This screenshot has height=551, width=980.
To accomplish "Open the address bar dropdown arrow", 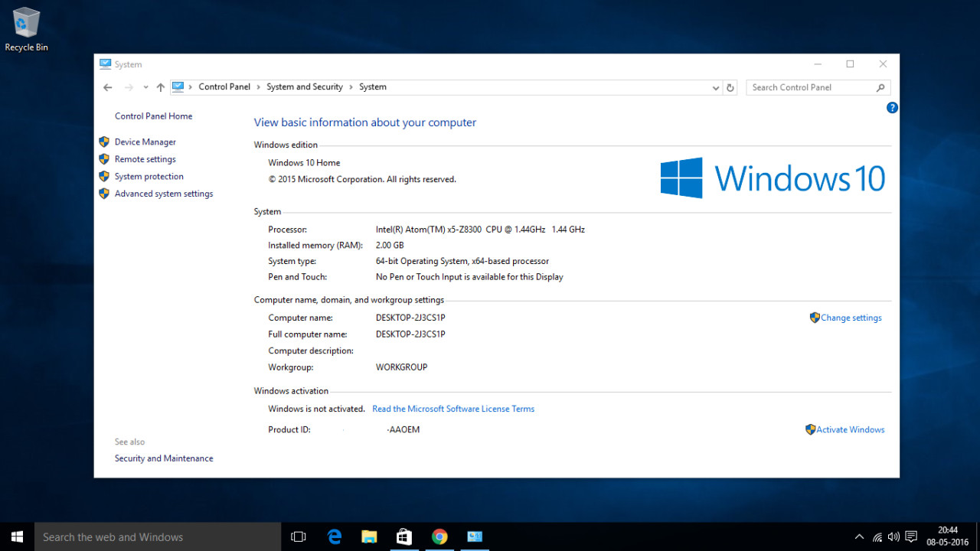I will 715,87.
